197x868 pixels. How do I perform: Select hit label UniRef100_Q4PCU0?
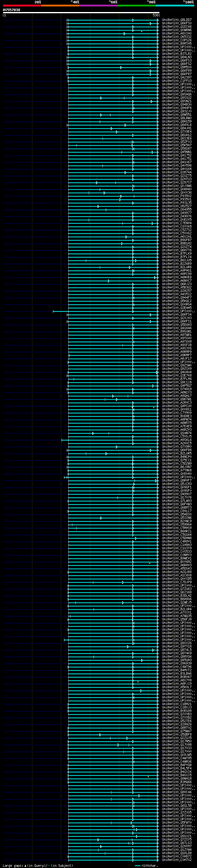pyautogui.click(x=177, y=406)
